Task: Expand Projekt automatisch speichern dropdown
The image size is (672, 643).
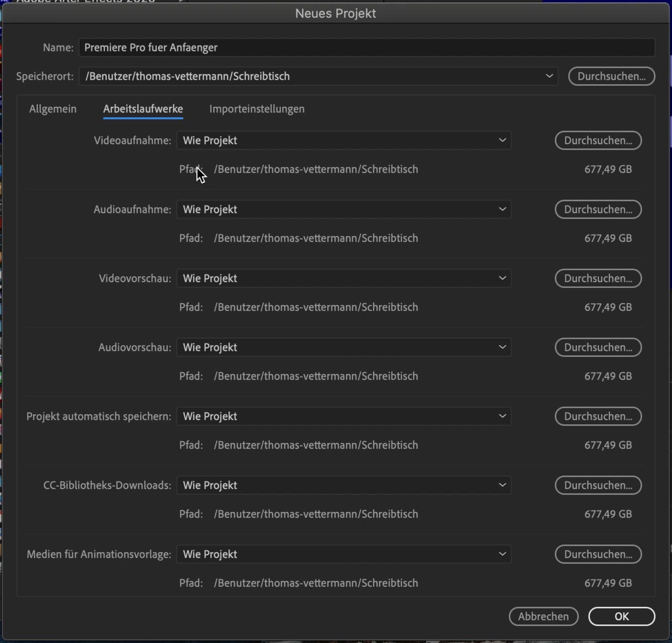Action: click(343, 416)
